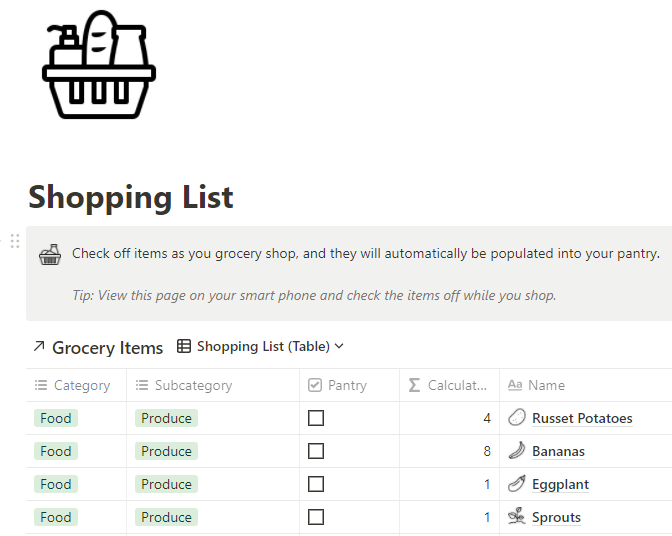Click the block drag handle beside callout
Viewport: 672px width, 536px height.
pos(15,241)
